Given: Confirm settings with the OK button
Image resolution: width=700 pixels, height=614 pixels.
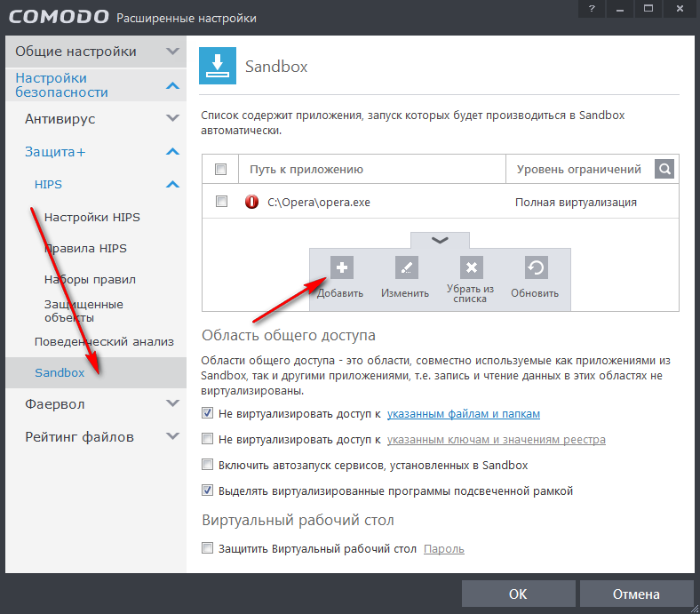Looking at the screenshot, I should tap(518, 594).
